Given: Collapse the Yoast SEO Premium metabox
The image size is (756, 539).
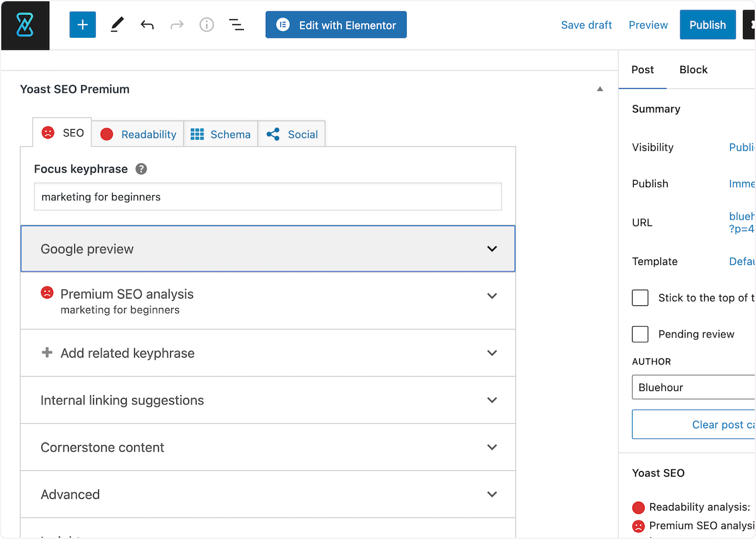Looking at the screenshot, I should pos(600,89).
